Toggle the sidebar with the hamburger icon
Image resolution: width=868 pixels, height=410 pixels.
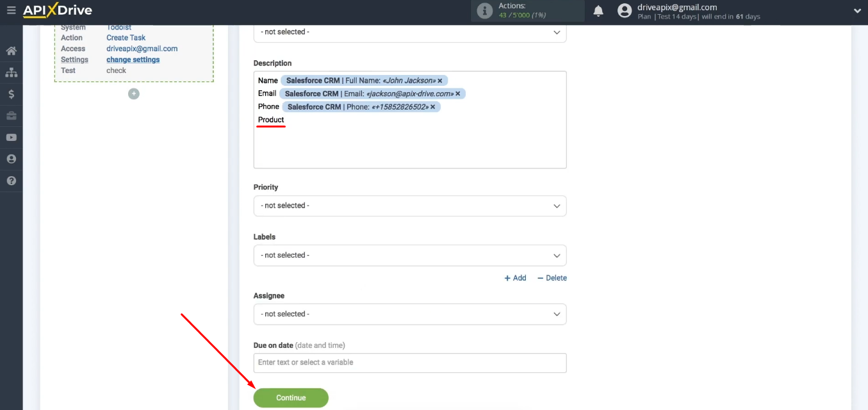pyautogui.click(x=11, y=10)
